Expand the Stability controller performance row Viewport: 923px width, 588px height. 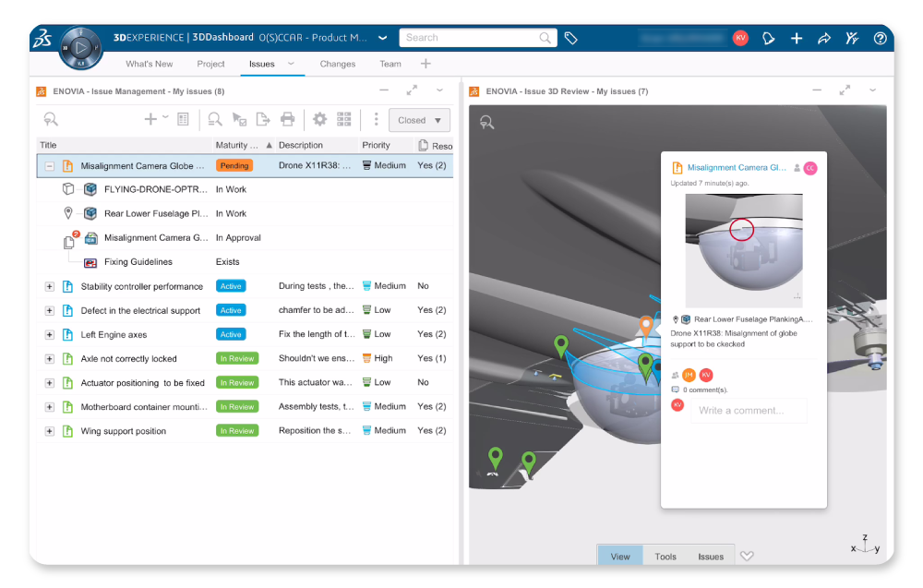50,287
